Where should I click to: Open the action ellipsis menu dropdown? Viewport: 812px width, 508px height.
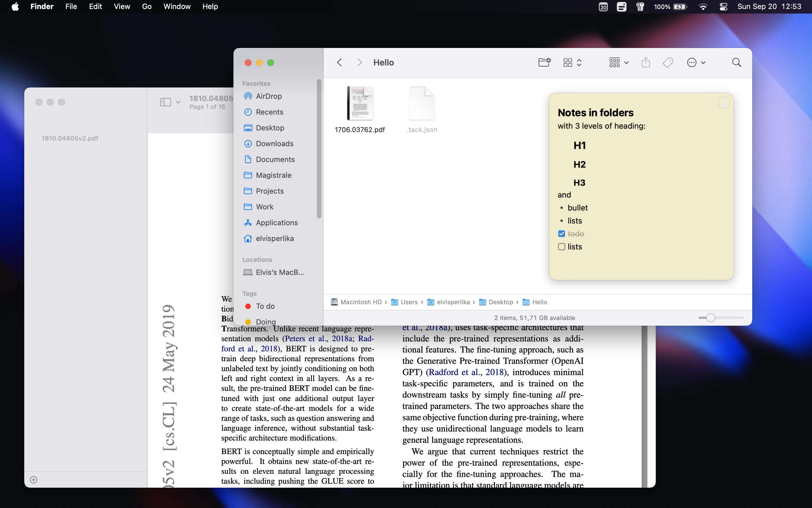click(x=696, y=62)
